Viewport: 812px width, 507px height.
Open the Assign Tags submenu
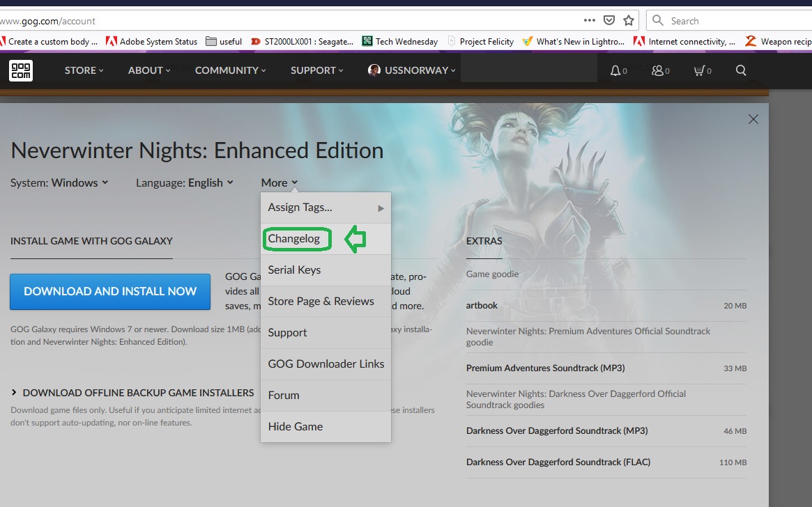325,208
